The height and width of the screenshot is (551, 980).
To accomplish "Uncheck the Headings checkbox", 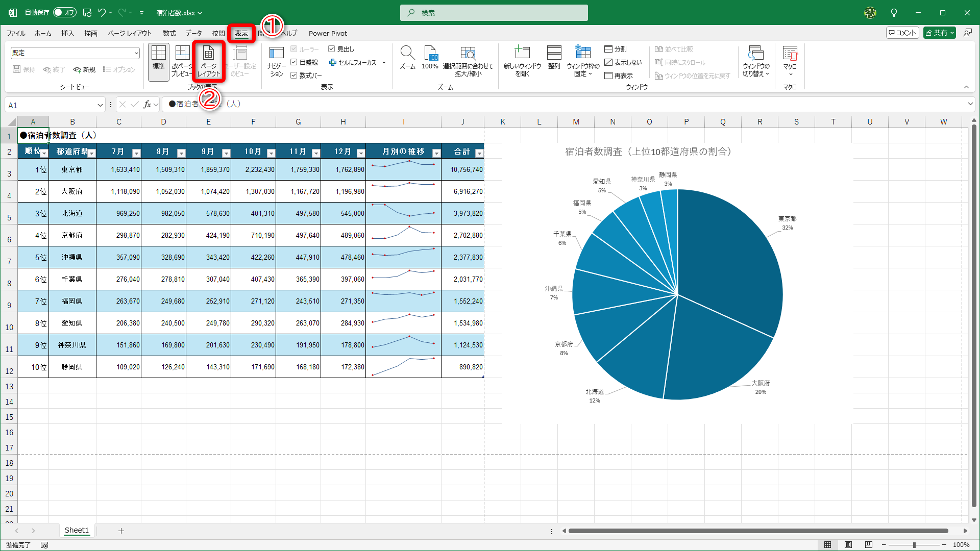I will click(332, 49).
